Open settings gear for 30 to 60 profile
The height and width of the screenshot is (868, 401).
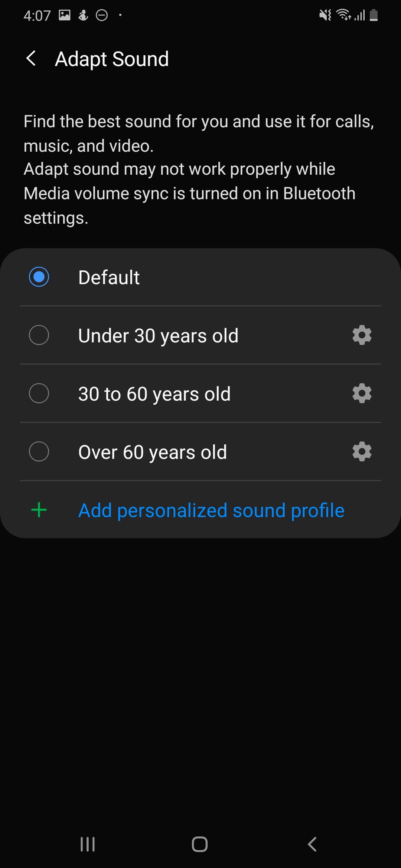tap(362, 393)
